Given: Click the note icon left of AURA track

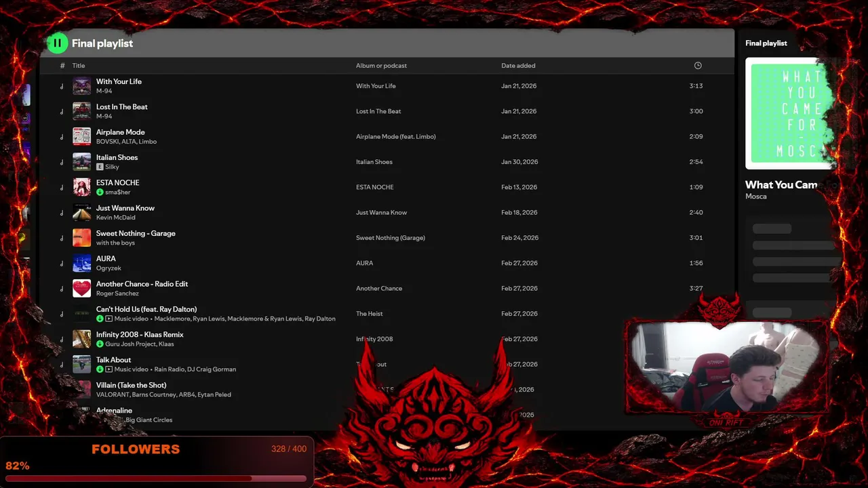Looking at the screenshot, I should point(62,264).
